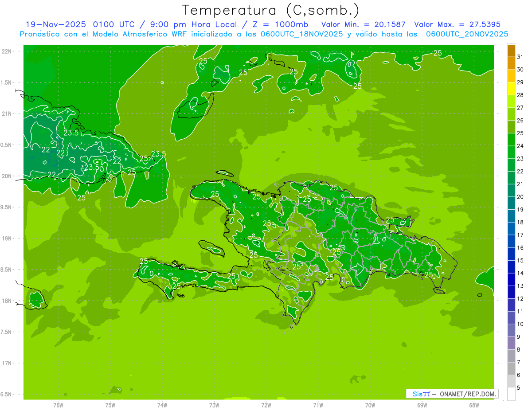Click the "20N" latitude axis label

(x=7, y=176)
